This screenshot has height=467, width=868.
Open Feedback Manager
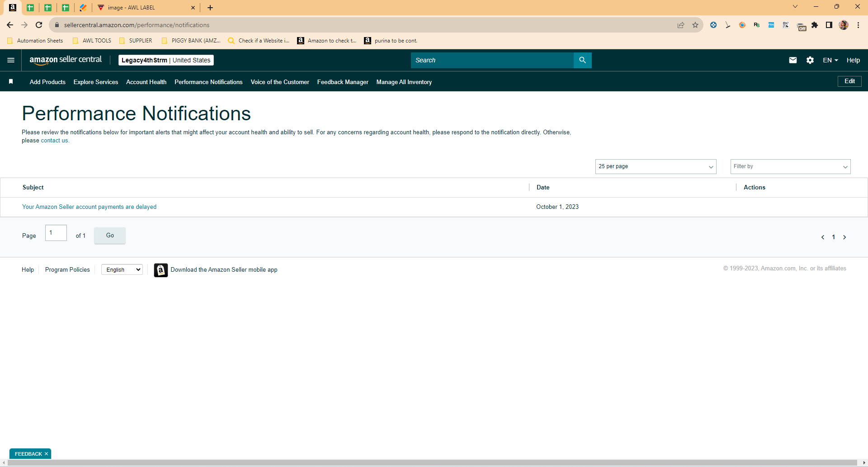pyautogui.click(x=343, y=82)
